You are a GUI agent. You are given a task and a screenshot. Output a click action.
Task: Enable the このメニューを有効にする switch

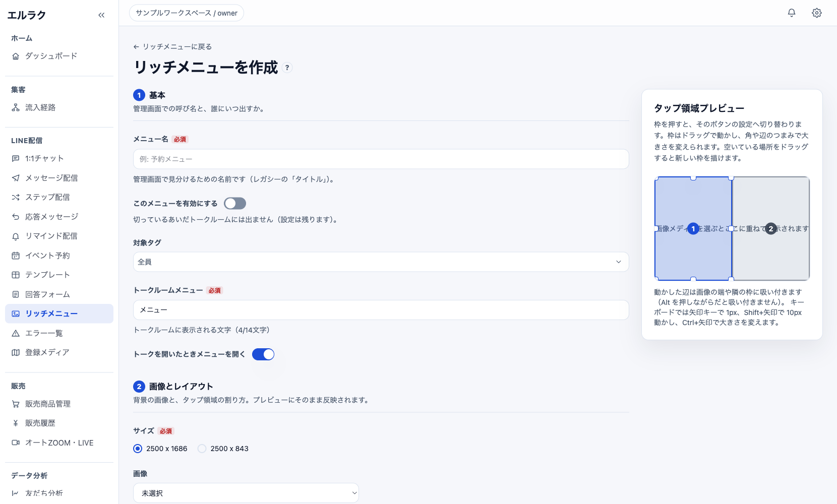235,203
